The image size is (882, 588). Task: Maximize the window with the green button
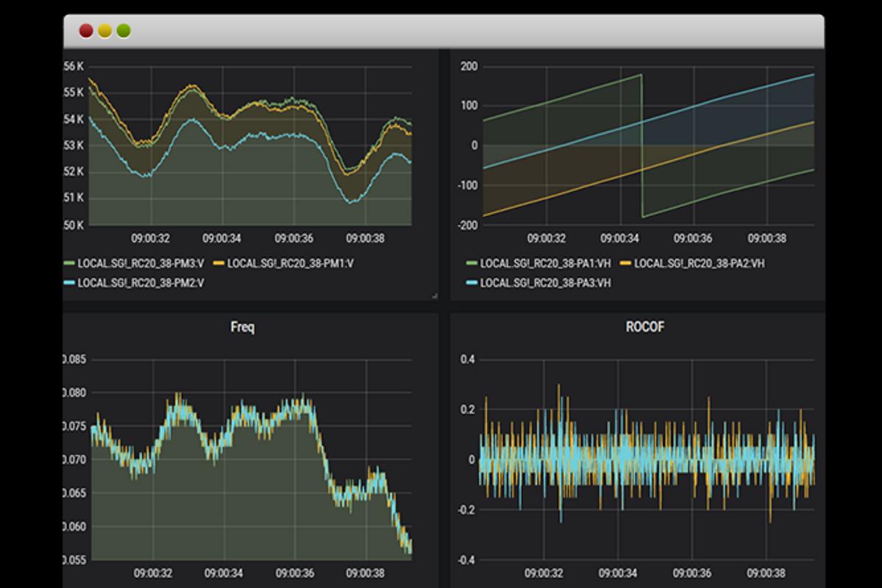[x=124, y=31]
